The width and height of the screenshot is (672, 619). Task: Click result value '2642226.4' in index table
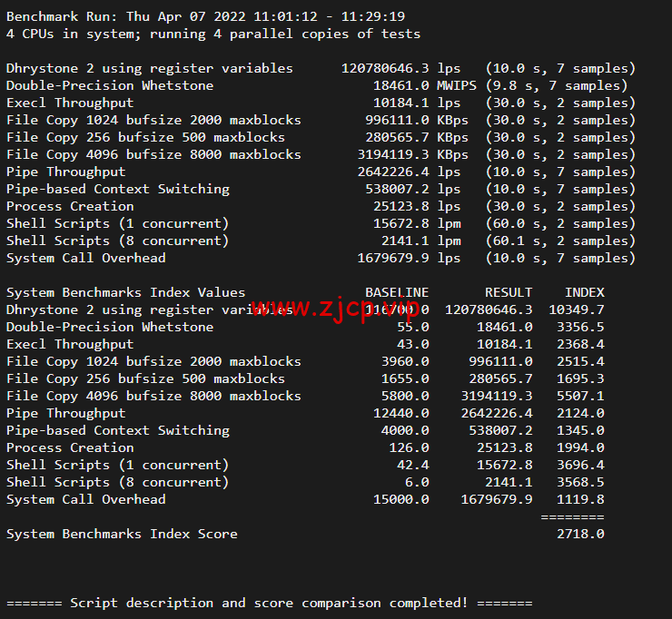tap(497, 413)
